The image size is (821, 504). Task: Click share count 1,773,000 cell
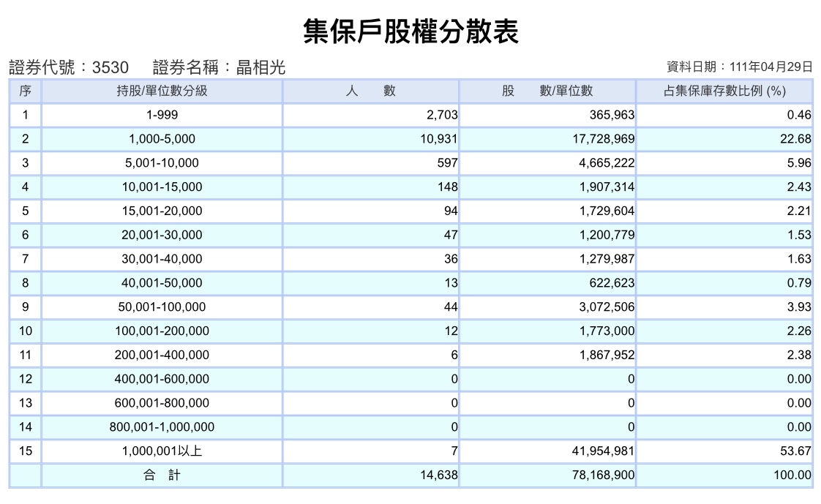(x=547, y=331)
